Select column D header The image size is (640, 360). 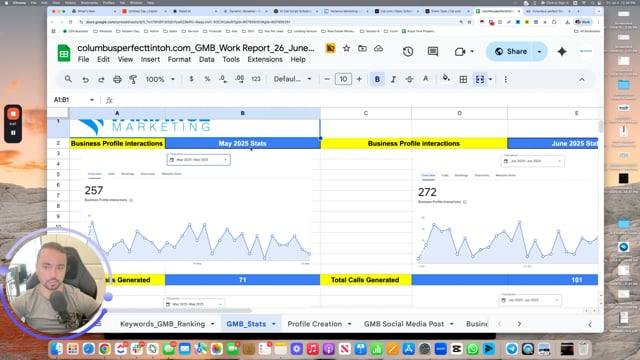(460, 113)
